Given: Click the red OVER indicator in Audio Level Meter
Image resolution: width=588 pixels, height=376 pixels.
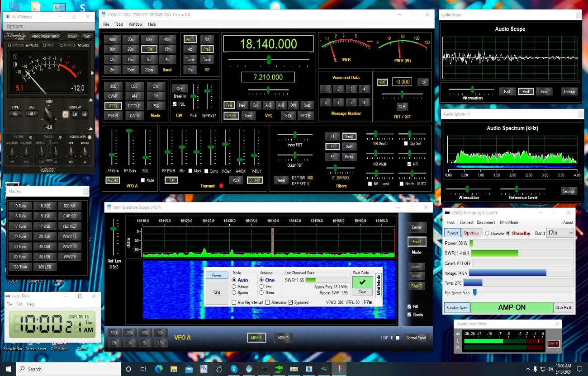Looking at the screenshot, I should (x=553, y=344).
